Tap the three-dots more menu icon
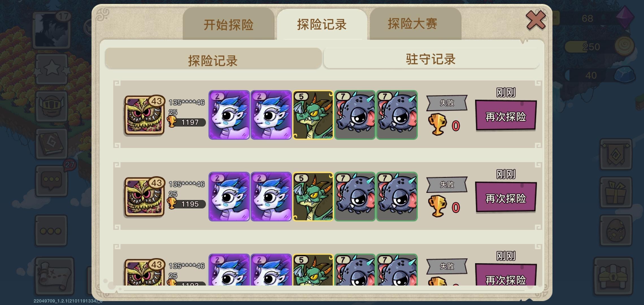Image resolution: width=644 pixels, height=305 pixels. click(51, 230)
